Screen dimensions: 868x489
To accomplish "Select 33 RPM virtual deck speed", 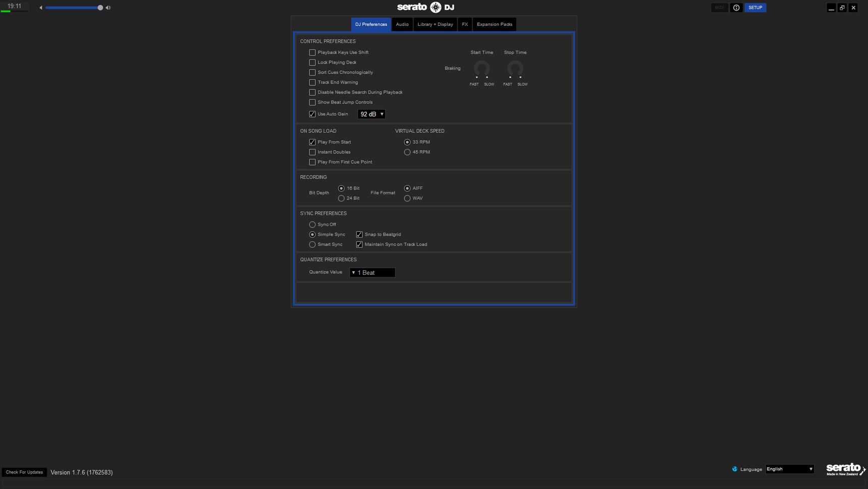I will (x=407, y=142).
